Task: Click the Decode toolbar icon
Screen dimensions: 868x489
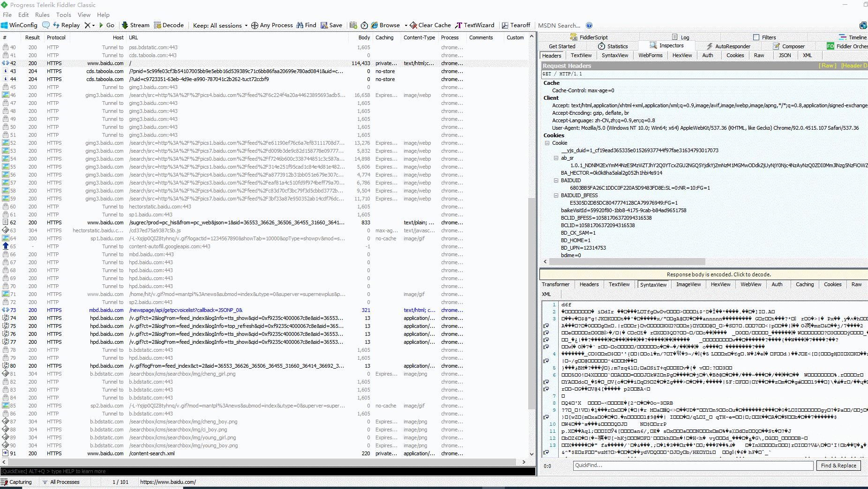Action: 157,25
